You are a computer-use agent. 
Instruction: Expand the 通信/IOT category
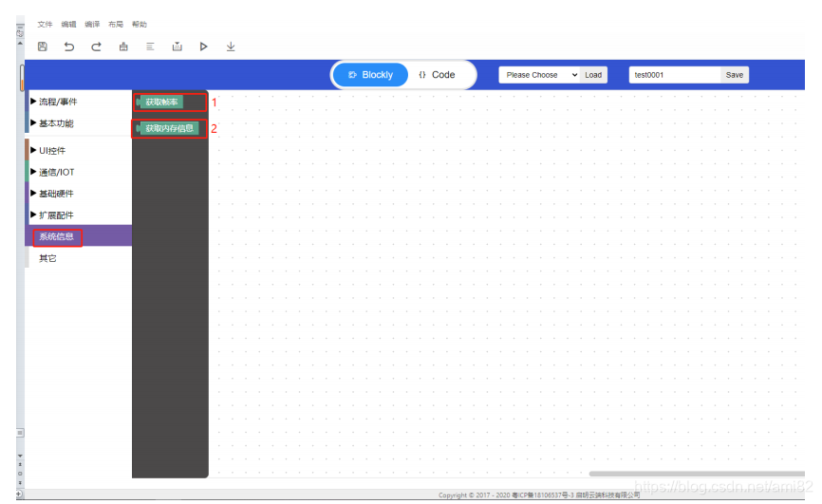[x=79, y=172]
